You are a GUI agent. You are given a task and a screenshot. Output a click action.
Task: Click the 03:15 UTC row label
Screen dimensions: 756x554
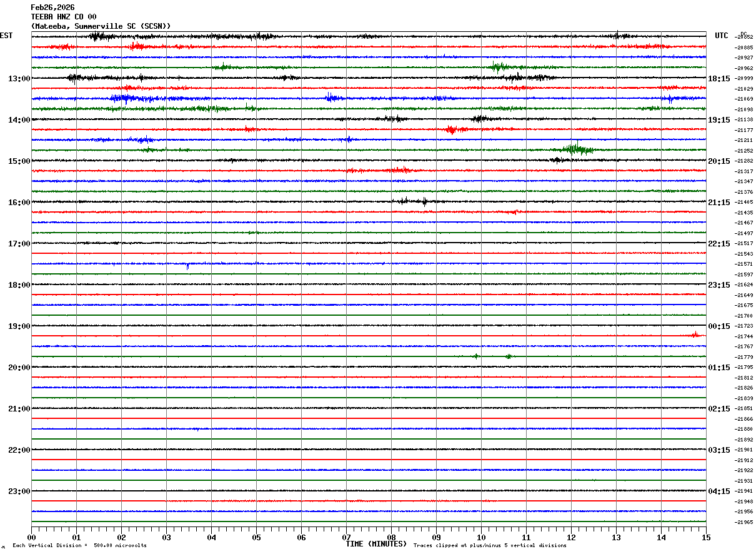tap(719, 450)
